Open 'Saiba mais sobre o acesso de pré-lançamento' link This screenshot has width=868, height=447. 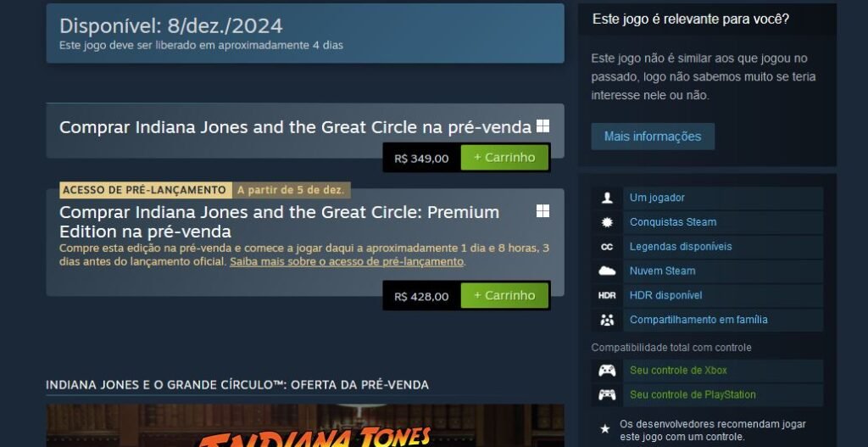(x=347, y=261)
